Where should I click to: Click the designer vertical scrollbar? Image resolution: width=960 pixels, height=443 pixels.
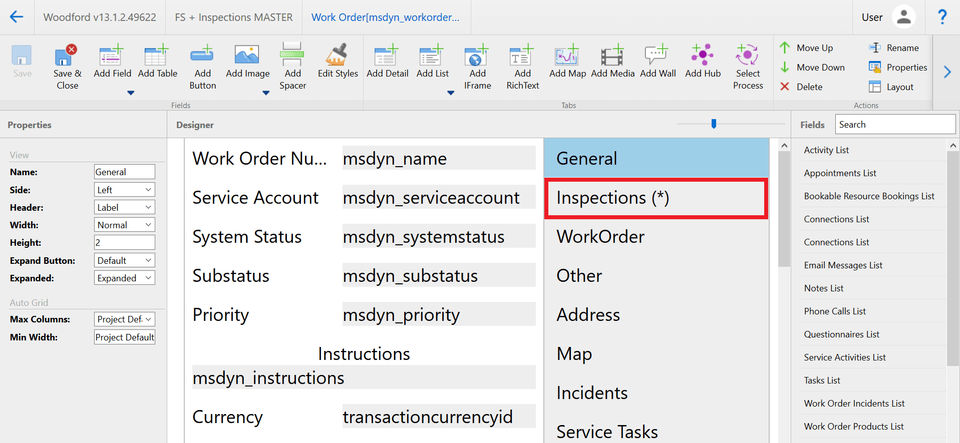784,208
